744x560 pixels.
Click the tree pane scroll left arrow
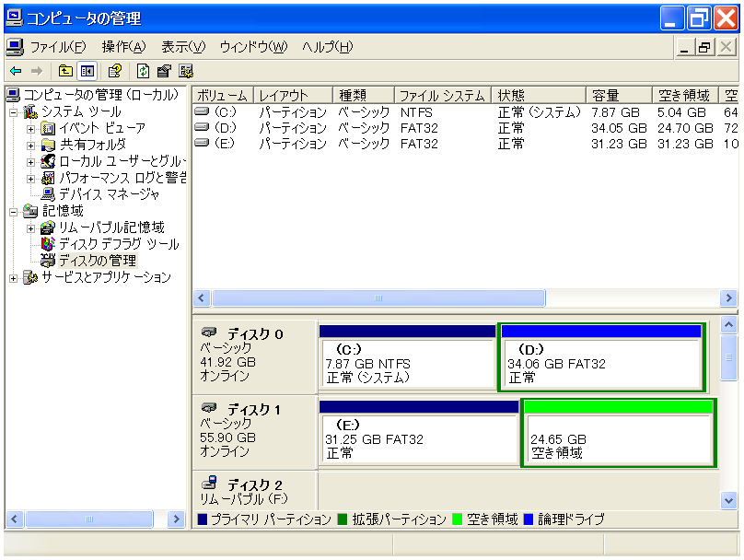pyautogui.click(x=14, y=519)
